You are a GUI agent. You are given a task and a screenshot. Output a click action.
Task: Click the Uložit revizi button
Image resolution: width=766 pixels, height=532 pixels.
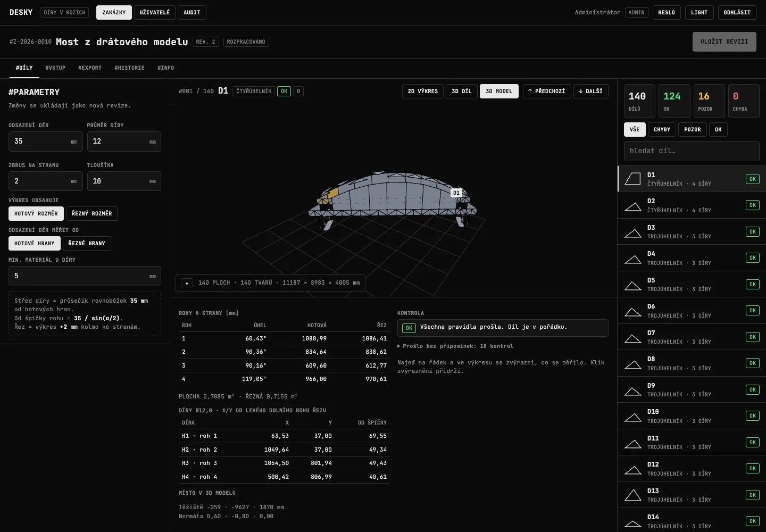(x=724, y=41)
